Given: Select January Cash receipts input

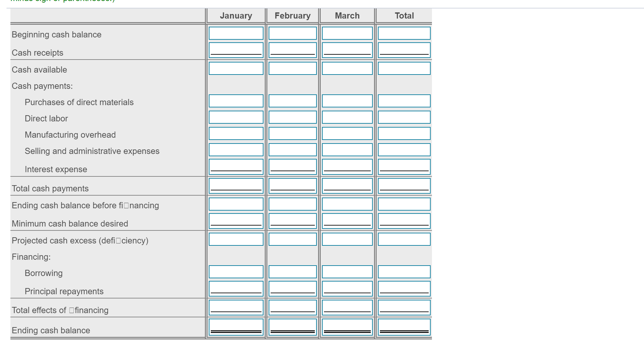Looking at the screenshot, I should click(236, 50).
